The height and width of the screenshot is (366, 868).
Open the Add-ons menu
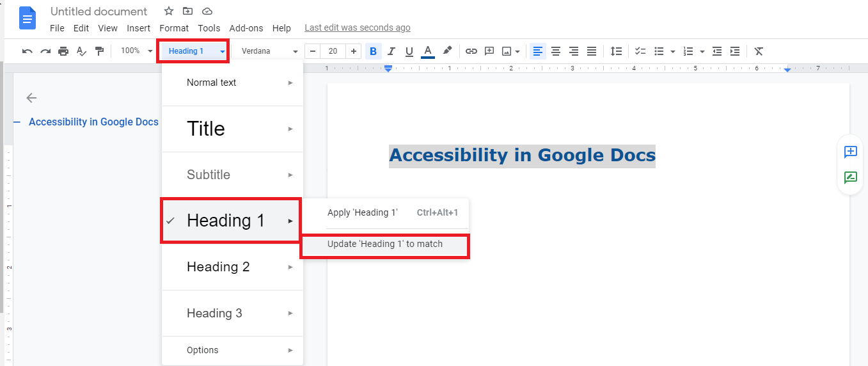click(246, 28)
